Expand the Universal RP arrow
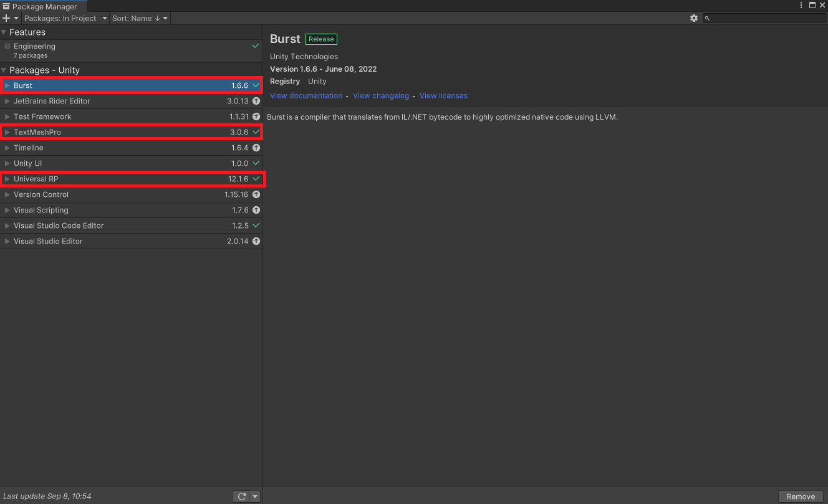The height and width of the screenshot is (504, 828). [x=7, y=179]
